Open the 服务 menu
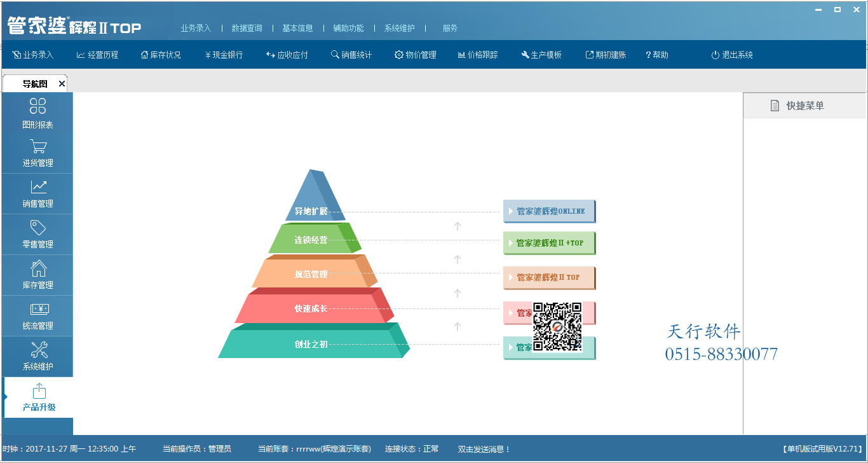This screenshot has width=868, height=463. 450,28
